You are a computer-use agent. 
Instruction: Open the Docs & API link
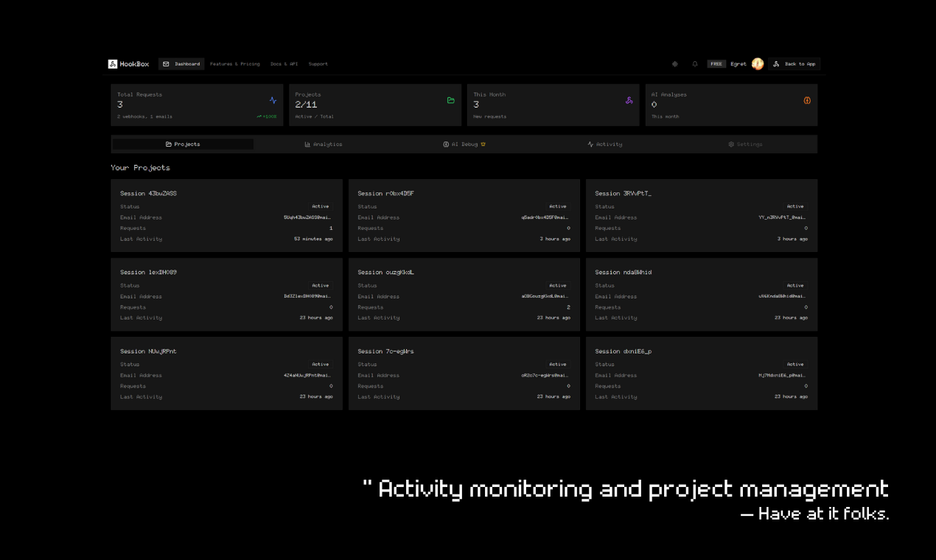(284, 64)
